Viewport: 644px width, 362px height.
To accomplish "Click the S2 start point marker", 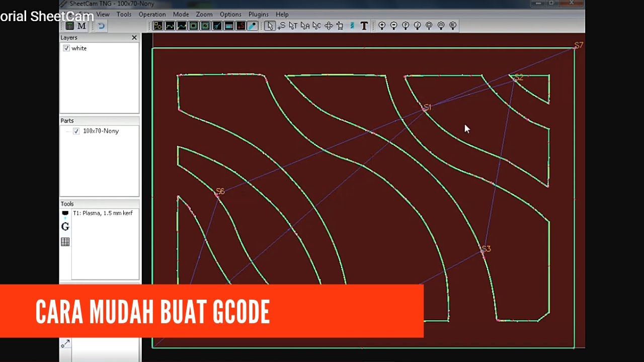I will [x=518, y=77].
